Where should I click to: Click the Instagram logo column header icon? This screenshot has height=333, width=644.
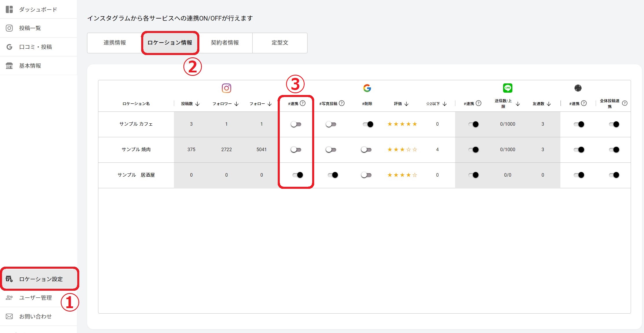click(226, 88)
